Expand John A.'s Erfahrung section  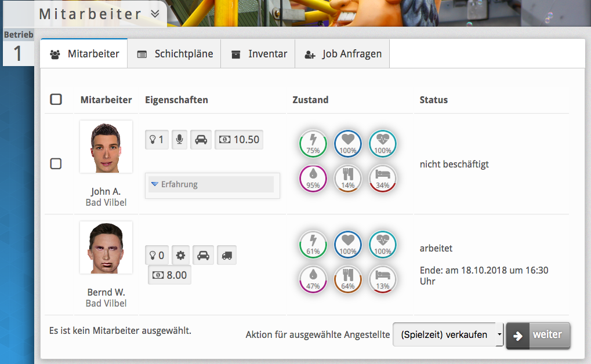(x=212, y=184)
